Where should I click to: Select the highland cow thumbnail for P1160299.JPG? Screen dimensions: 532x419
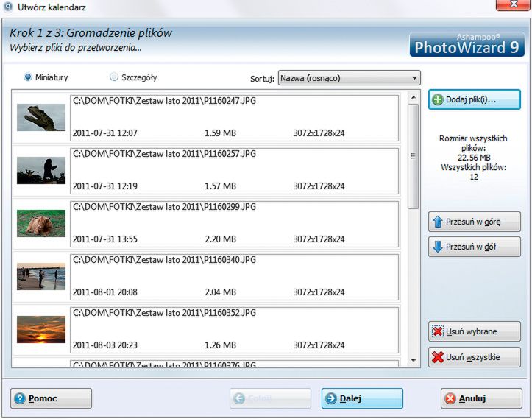coord(41,223)
